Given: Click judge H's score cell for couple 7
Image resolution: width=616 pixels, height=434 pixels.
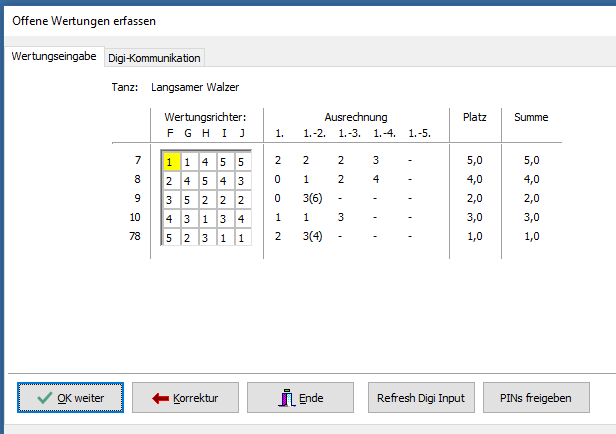Looking at the screenshot, I should tap(205, 161).
